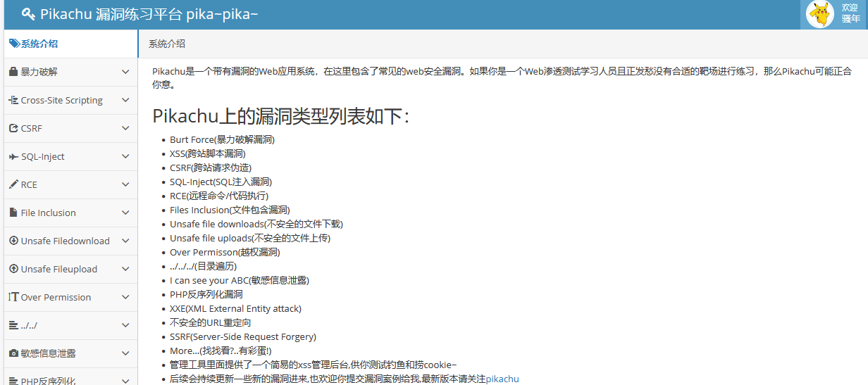The width and height of the screenshot is (868, 385).
Task: Click the XSS(跨站脚本漏洞) list item
Action: coord(208,153)
